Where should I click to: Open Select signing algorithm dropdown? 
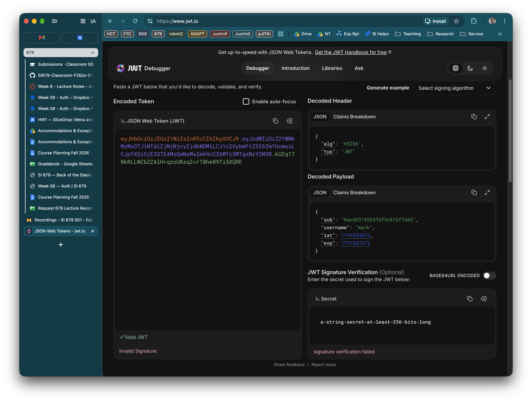click(x=454, y=88)
